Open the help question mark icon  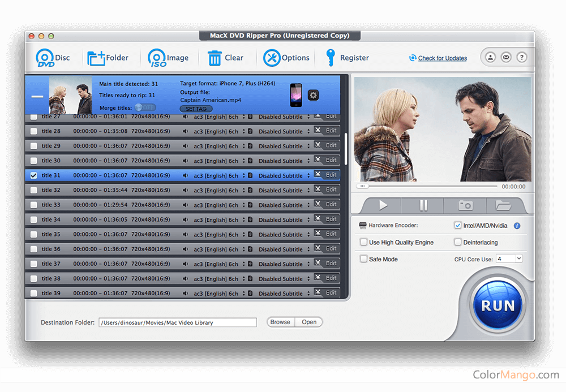click(x=522, y=57)
